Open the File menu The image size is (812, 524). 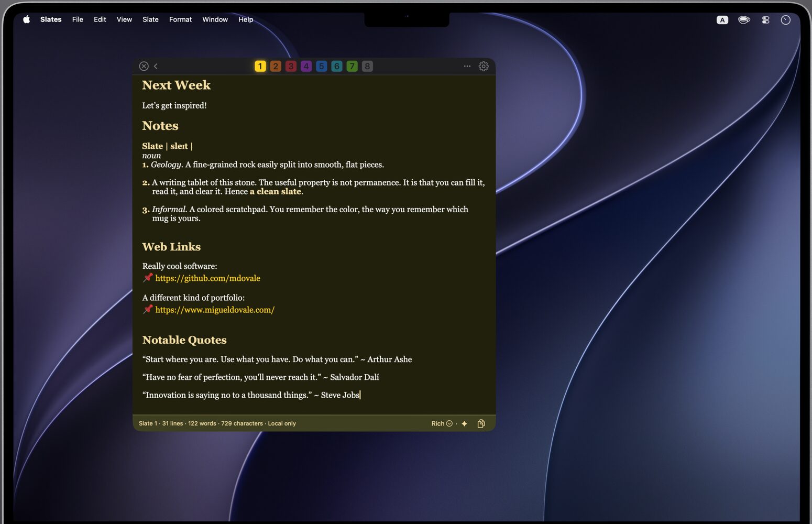coord(78,19)
